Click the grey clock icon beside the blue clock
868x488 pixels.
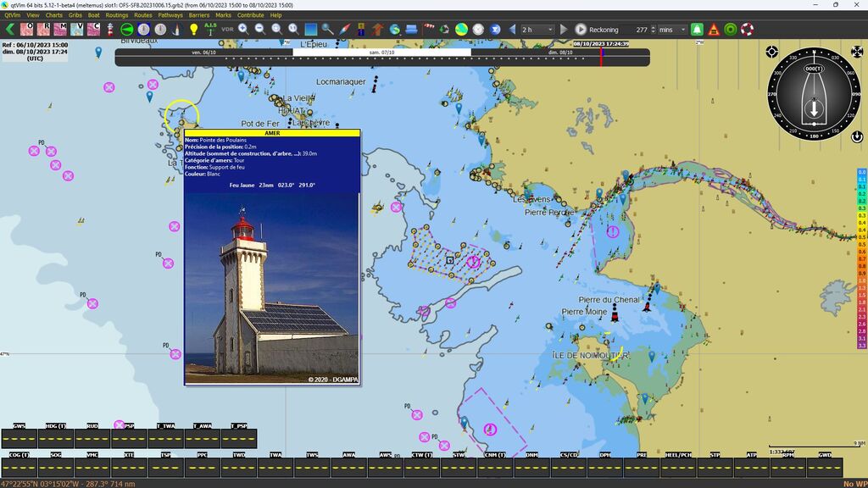[x=160, y=30]
